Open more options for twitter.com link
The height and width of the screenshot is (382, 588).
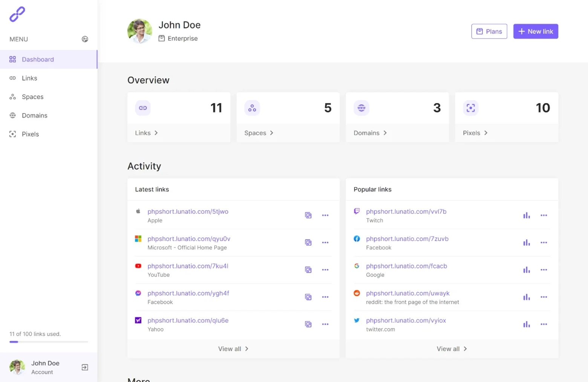click(544, 324)
